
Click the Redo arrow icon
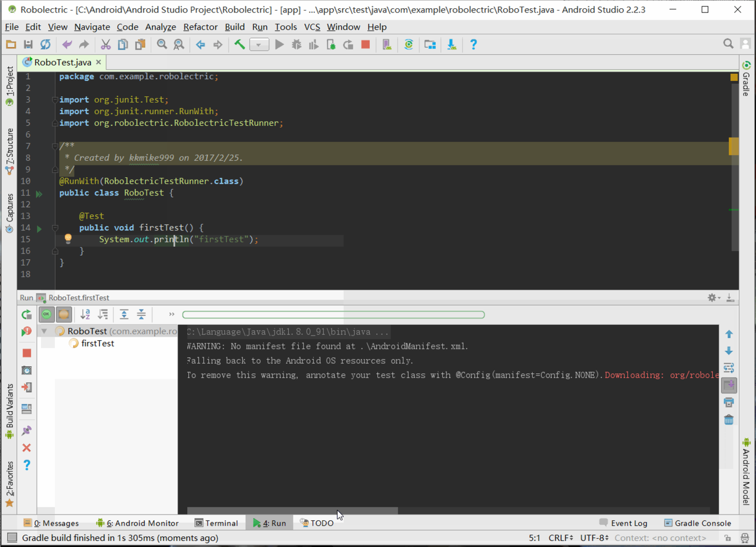(84, 44)
